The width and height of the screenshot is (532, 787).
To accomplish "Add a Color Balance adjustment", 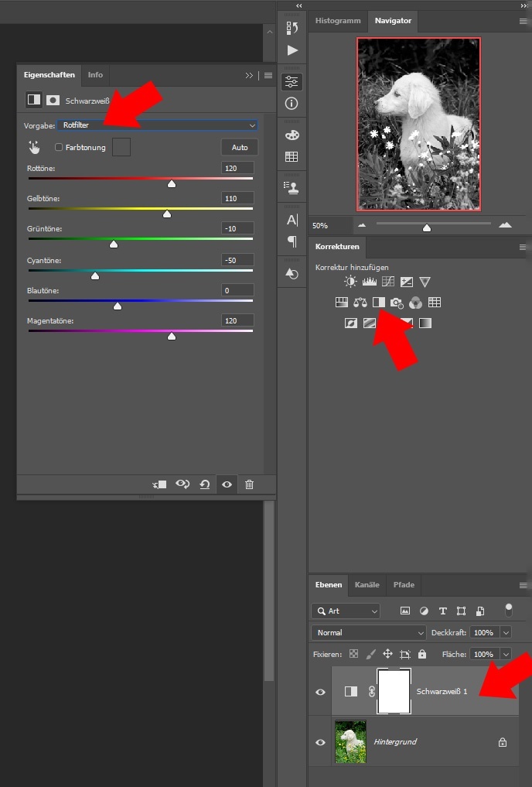I will [360, 303].
